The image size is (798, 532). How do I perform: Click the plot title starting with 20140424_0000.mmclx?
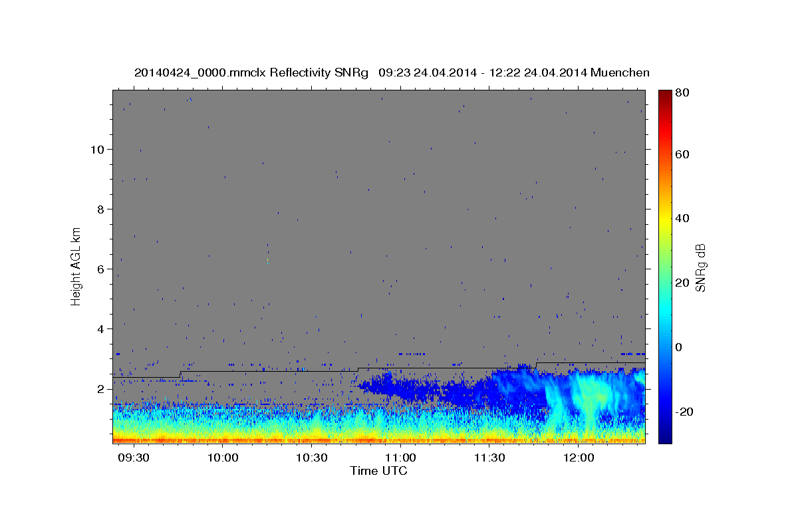[x=392, y=72]
